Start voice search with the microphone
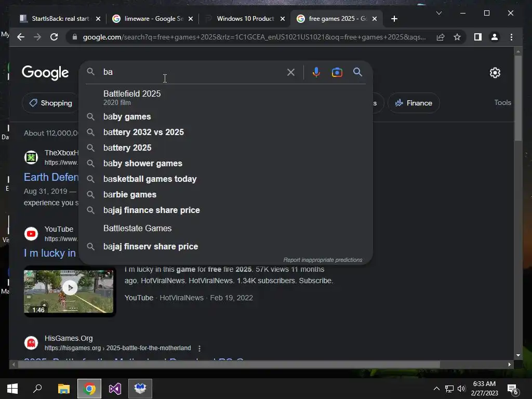 tap(316, 72)
